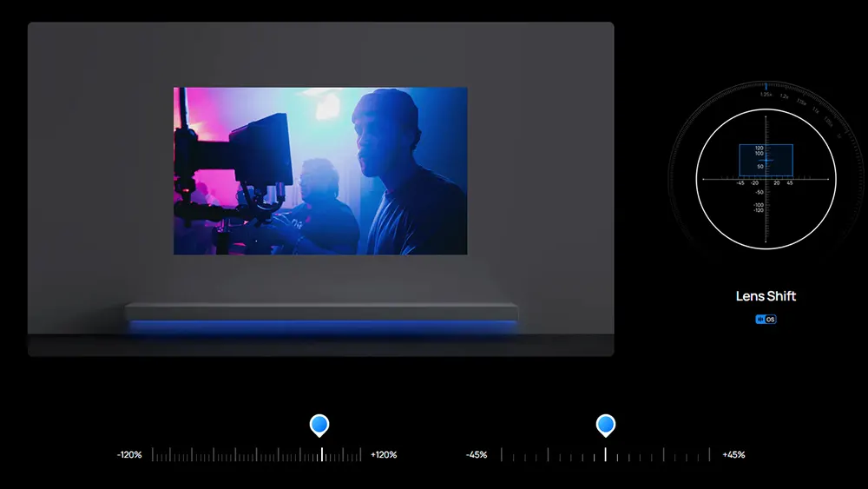Image resolution: width=868 pixels, height=489 pixels.
Task: Click the Lens Shift title text
Action: pyautogui.click(x=766, y=296)
